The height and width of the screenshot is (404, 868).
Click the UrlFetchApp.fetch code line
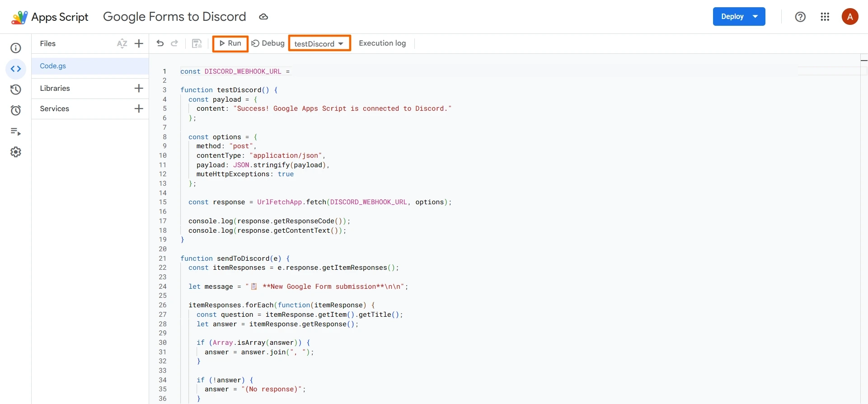(320, 202)
